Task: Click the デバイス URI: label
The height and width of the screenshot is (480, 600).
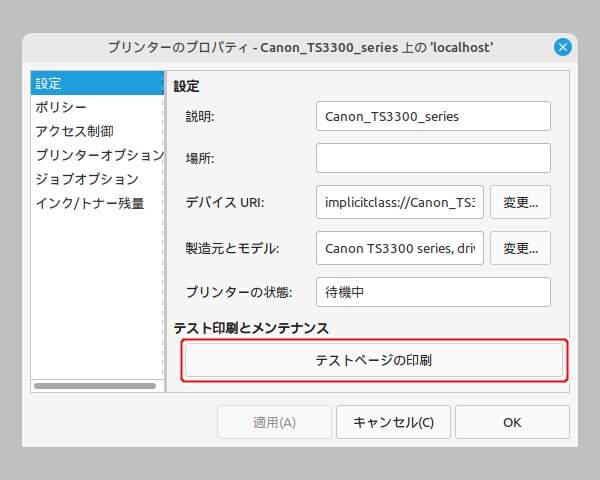Action: pyautogui.click(x=225, y=202)
